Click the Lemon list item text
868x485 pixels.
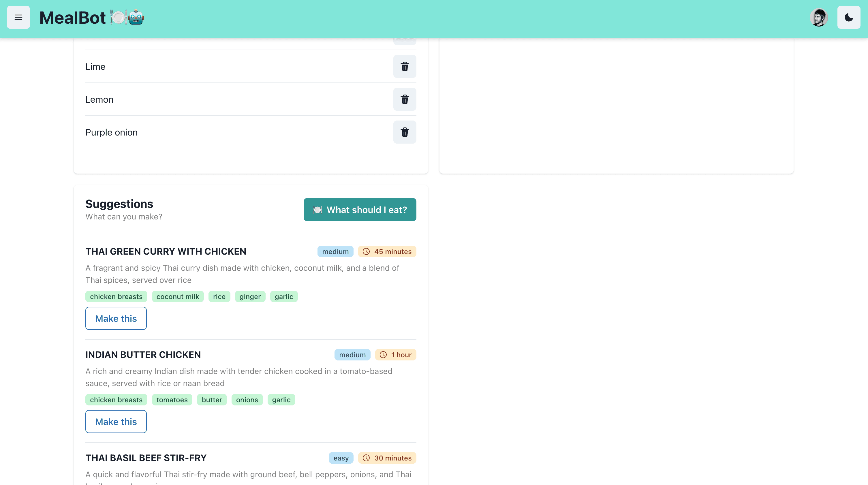click(99, 99)
